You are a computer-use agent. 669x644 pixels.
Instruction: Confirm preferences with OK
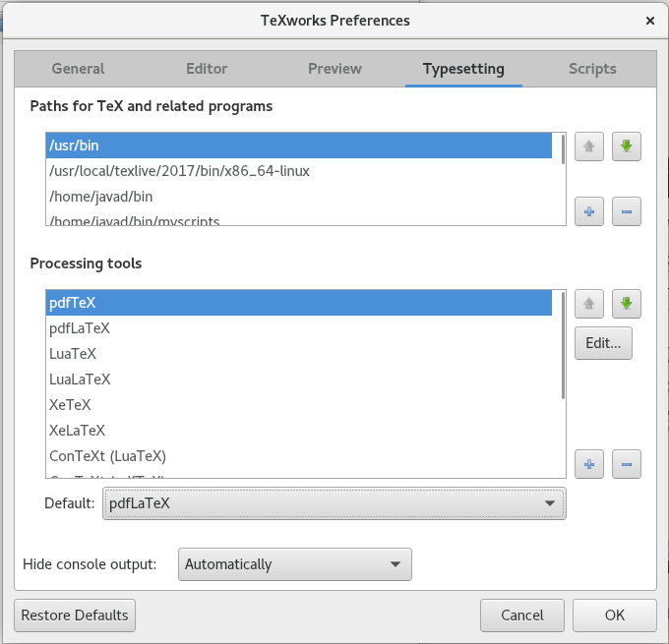615,615
